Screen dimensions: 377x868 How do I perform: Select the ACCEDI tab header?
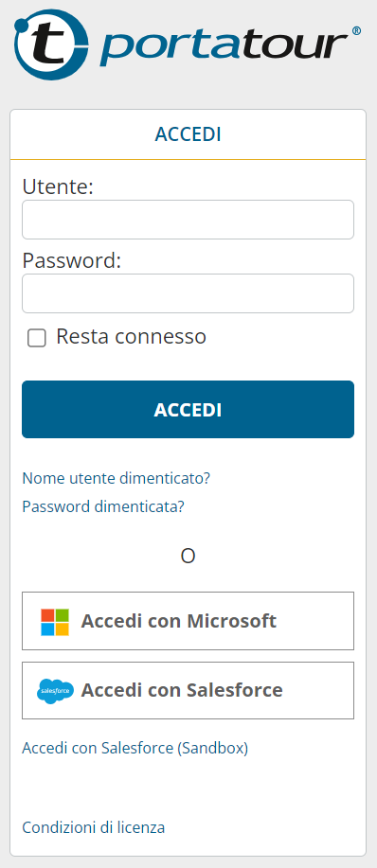click(188, 134)
